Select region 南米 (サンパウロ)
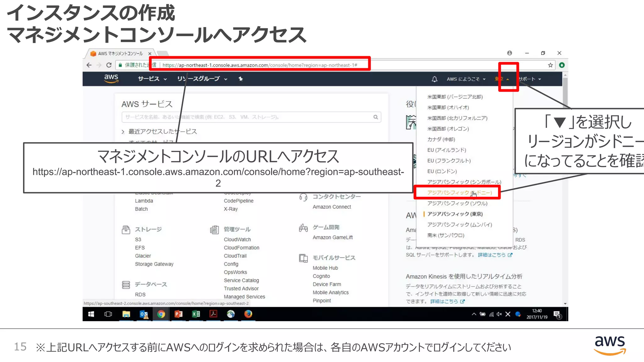The image size is (644, 362). click(x=446, y=235)
